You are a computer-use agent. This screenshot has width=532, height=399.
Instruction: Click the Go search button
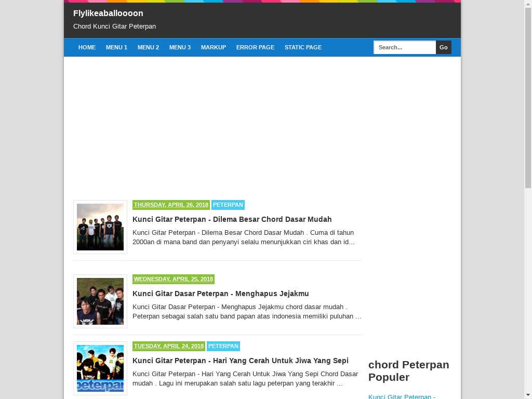(444, 47)
